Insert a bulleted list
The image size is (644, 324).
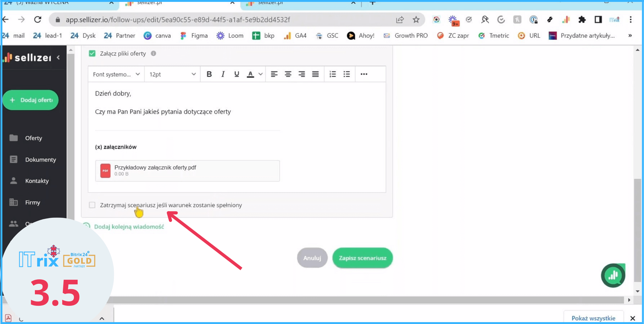click(x=347, y=74)
